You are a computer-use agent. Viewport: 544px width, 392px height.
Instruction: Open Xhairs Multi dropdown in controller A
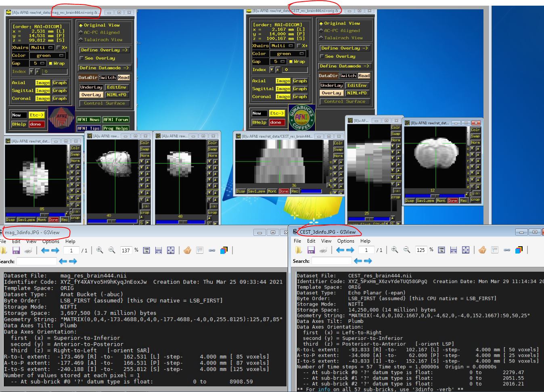(x=42, y=48)
